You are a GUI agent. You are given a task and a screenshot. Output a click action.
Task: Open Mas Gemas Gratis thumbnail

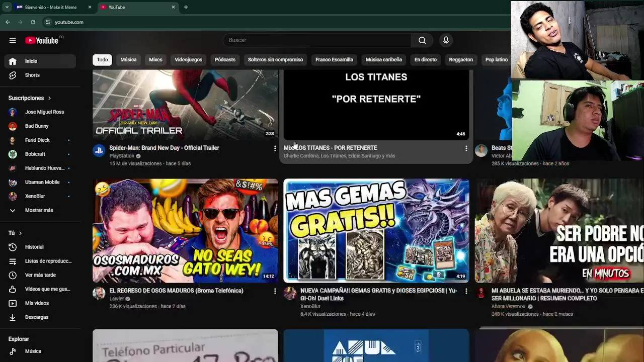(376, 231)
